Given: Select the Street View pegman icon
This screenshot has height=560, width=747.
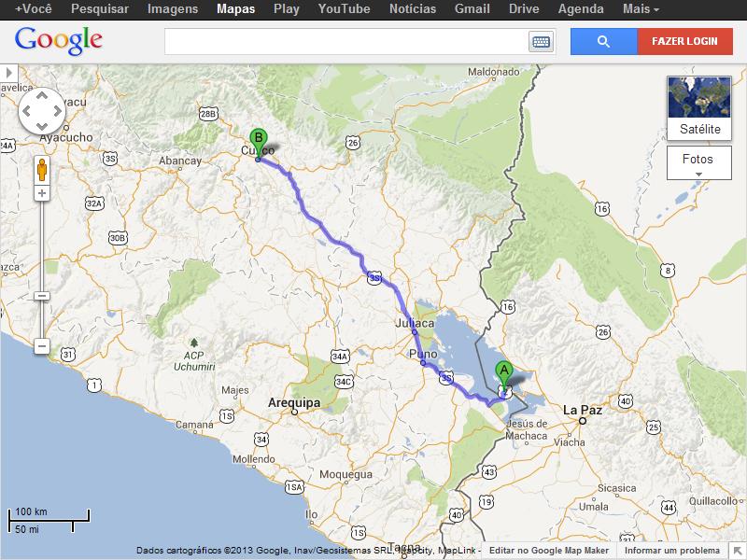Looking at the screenshot, I should [42, 170].
